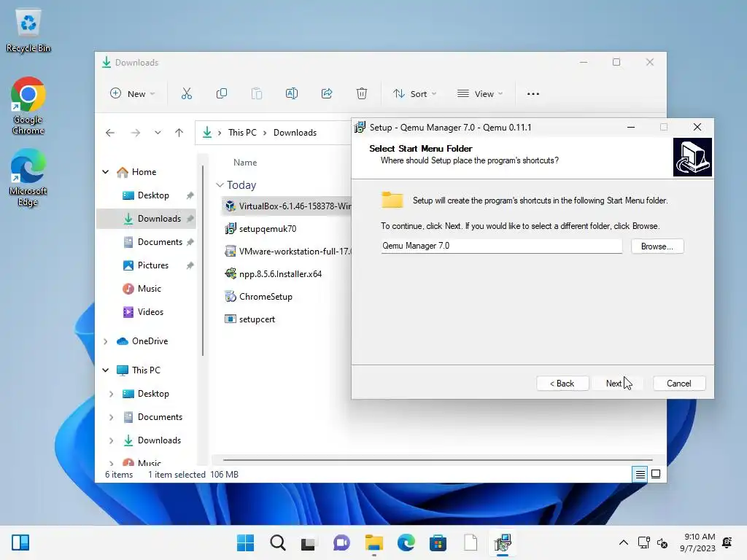Open Widgets panel on taskbar
The height and width of the screenshot is (560, 747).
[x=20, y=542]
